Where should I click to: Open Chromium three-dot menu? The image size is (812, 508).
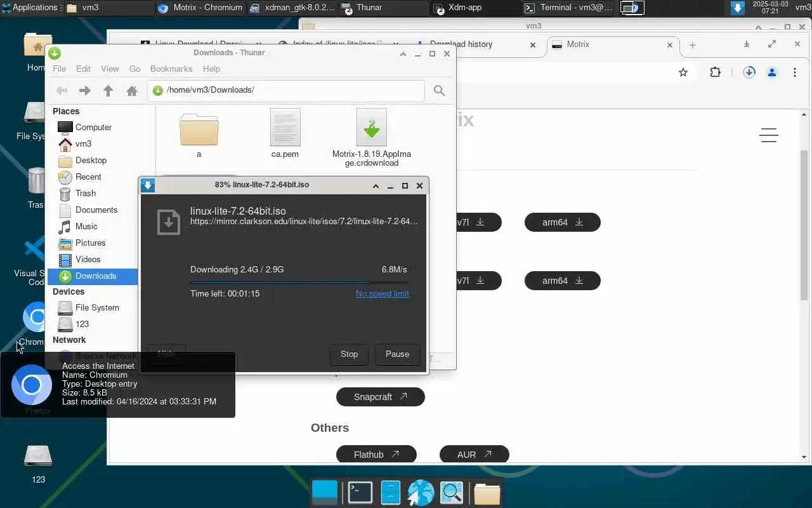click(794, 72)
